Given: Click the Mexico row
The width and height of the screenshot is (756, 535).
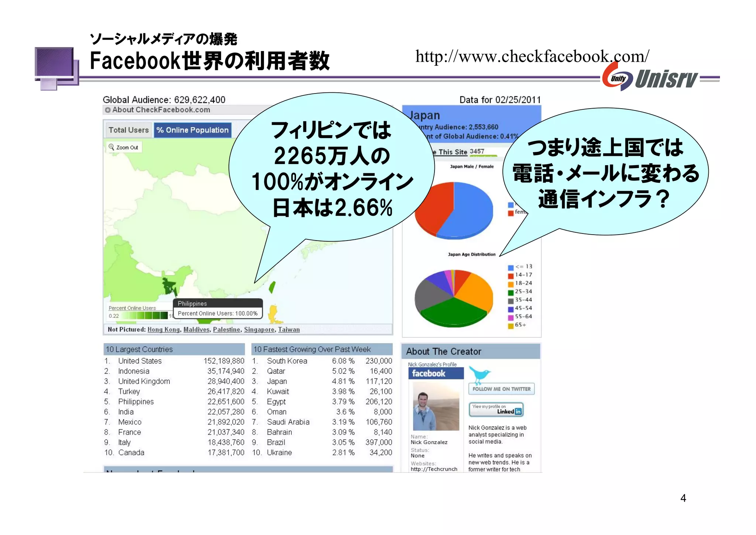Looking at the screenshot, I should 174,422.
